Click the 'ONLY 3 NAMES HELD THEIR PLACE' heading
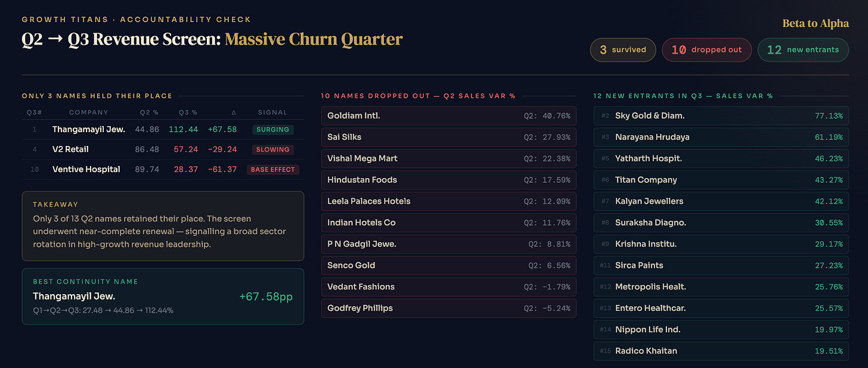This screenshot has width=868, height=368. click(97, 96)
